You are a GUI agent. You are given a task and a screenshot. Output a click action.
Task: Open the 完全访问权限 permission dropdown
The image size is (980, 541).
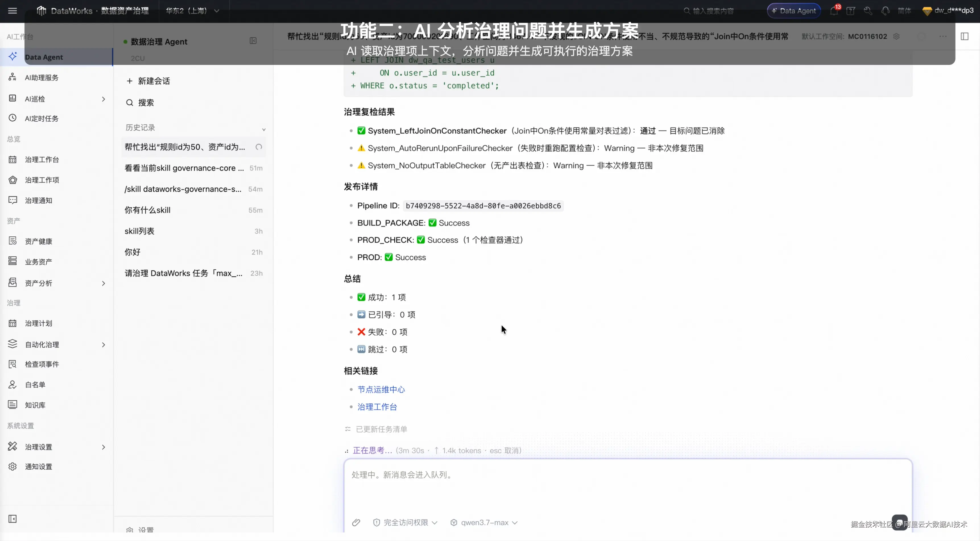[x=406, y=522]
